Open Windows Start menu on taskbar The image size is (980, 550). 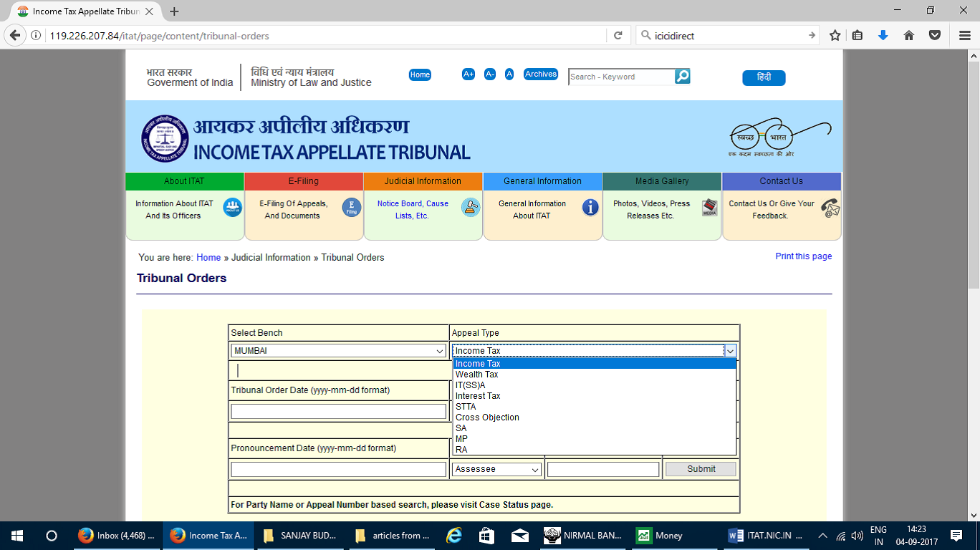pyautogui.click(x=17, y=536)
